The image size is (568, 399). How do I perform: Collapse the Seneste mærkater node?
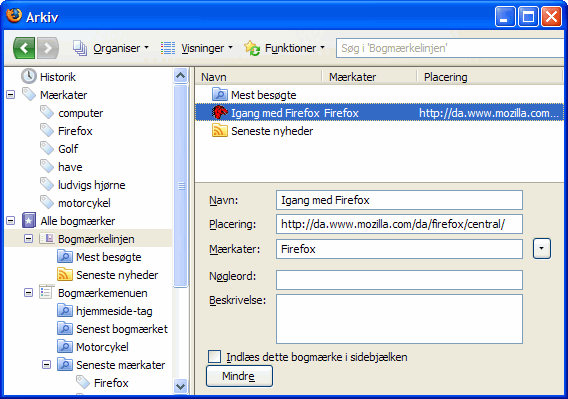[46, 365]
